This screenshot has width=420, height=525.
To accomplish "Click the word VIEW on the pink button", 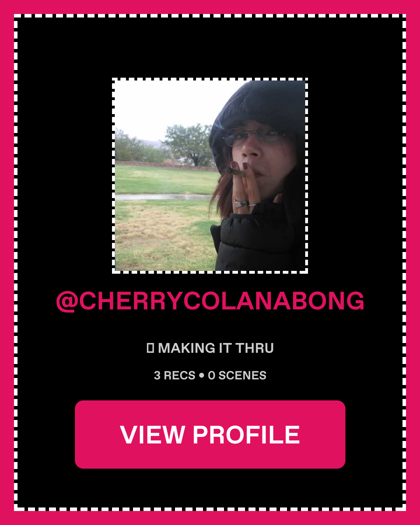I will pos(152,435).
